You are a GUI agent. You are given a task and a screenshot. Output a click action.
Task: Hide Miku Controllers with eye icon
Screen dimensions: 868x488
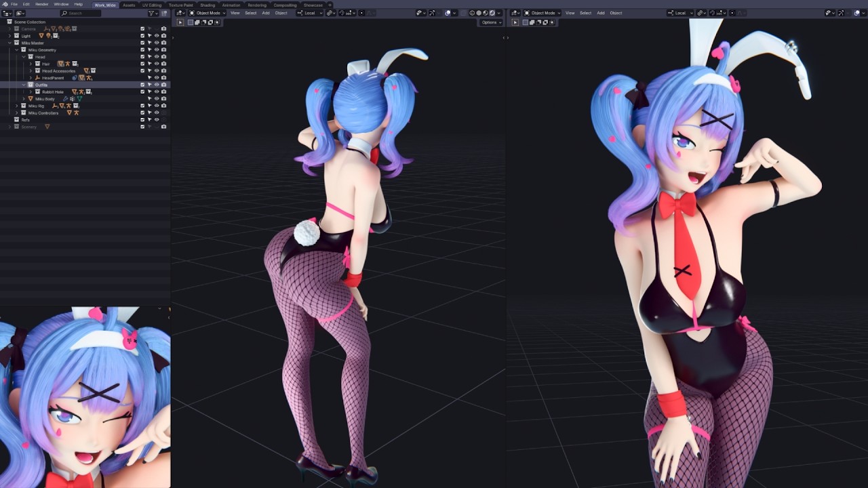coord(157,113)
